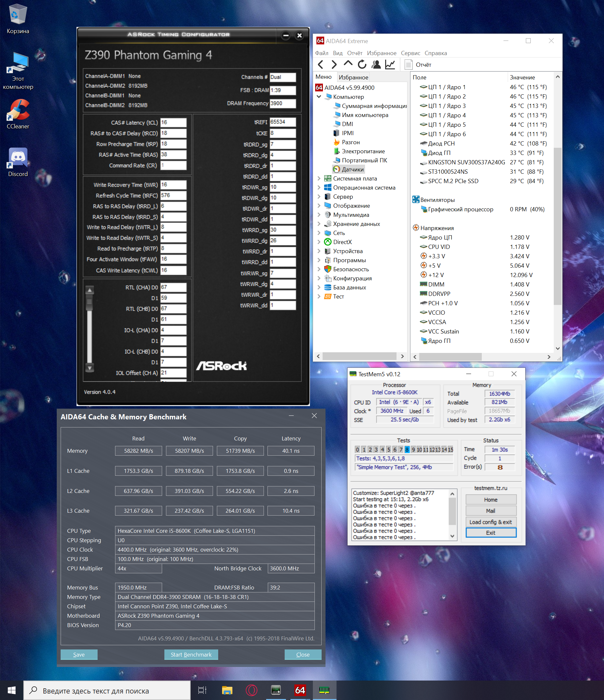Open the Корзина recycle bin desktop icon

pos(18,19)
